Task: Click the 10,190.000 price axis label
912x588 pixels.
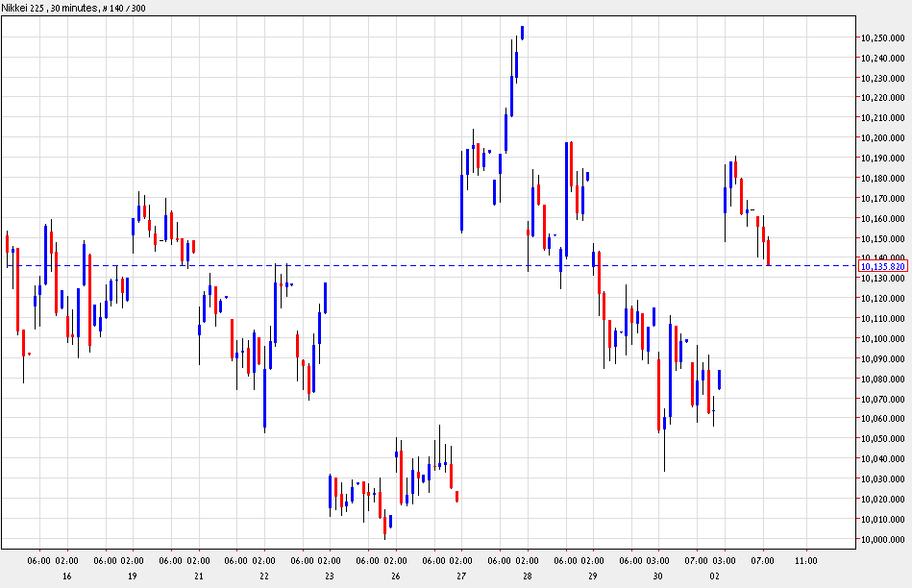Action: click(x=883, y=159)
